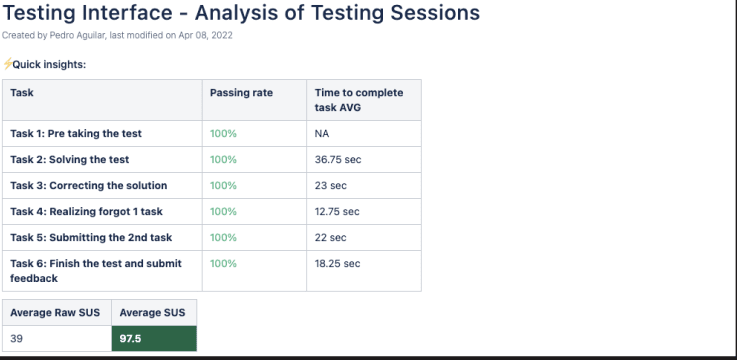Click the 36.75 sec time value

click(338, 159)
